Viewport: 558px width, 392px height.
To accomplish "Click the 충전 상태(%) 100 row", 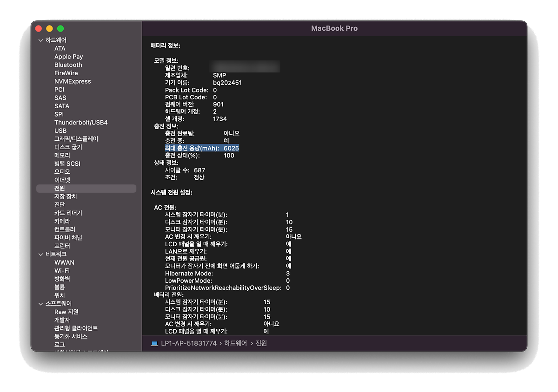I will coord(199,156).
